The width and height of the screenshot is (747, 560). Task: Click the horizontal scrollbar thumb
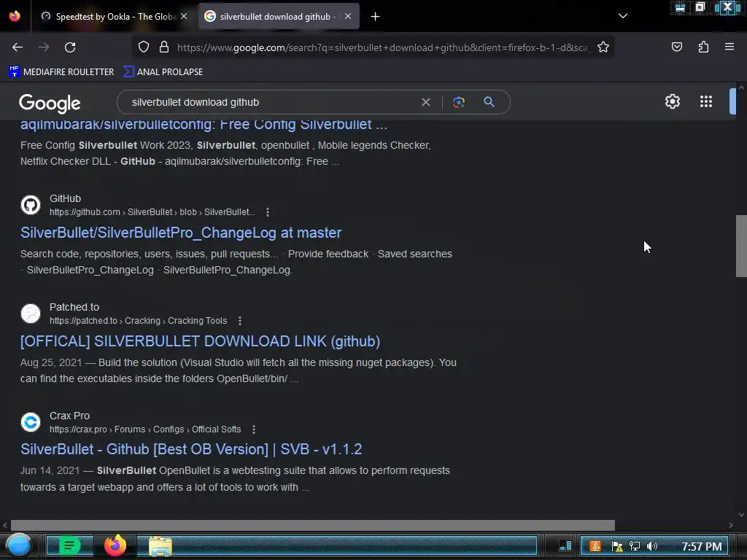[x=312, y=526]
